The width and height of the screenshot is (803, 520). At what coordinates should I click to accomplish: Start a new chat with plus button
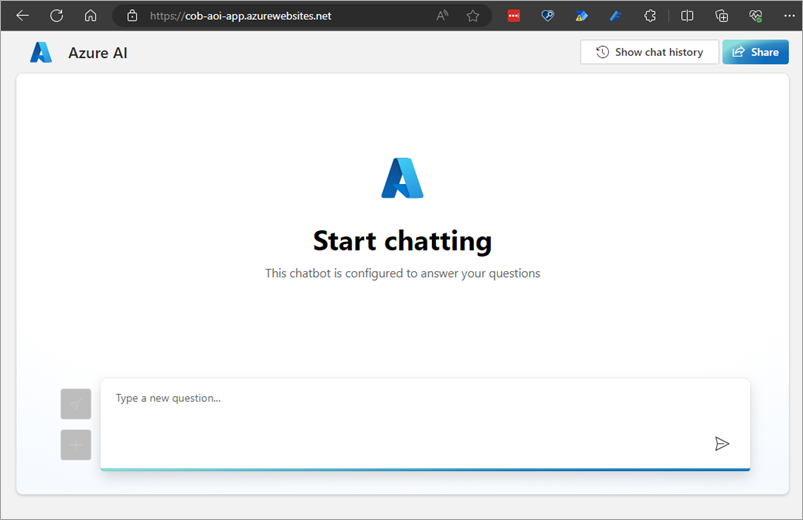76,445
